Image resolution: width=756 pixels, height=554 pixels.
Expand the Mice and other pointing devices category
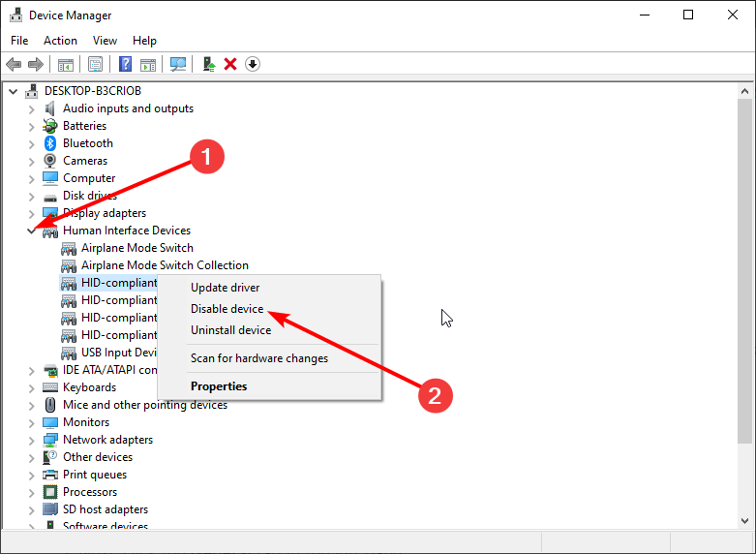31,406
